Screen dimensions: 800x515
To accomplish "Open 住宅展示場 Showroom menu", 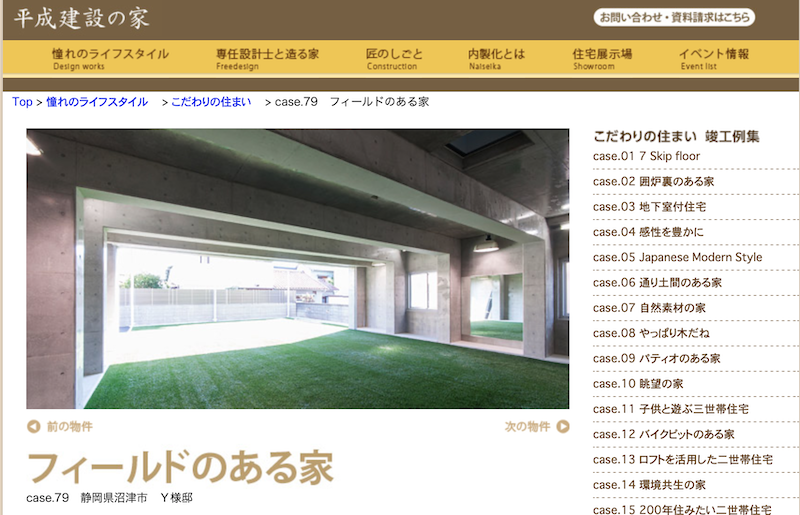I will (x=602, y=59).
